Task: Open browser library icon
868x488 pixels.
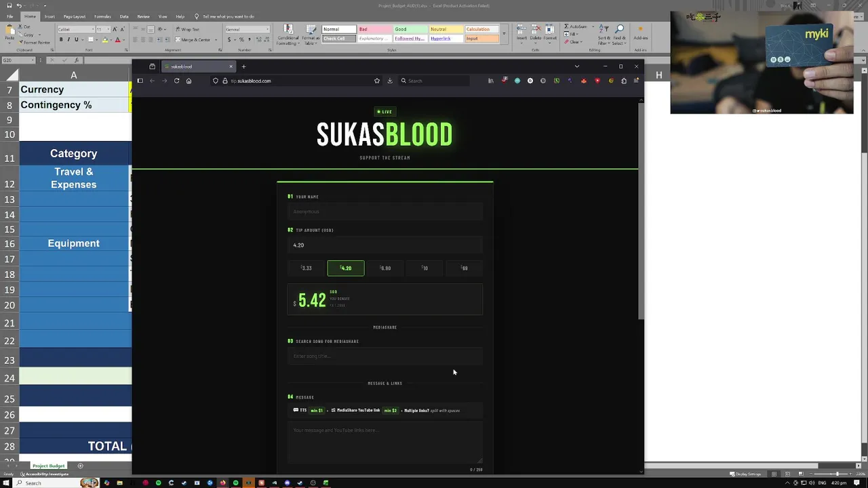Action: tap(491, 81)
